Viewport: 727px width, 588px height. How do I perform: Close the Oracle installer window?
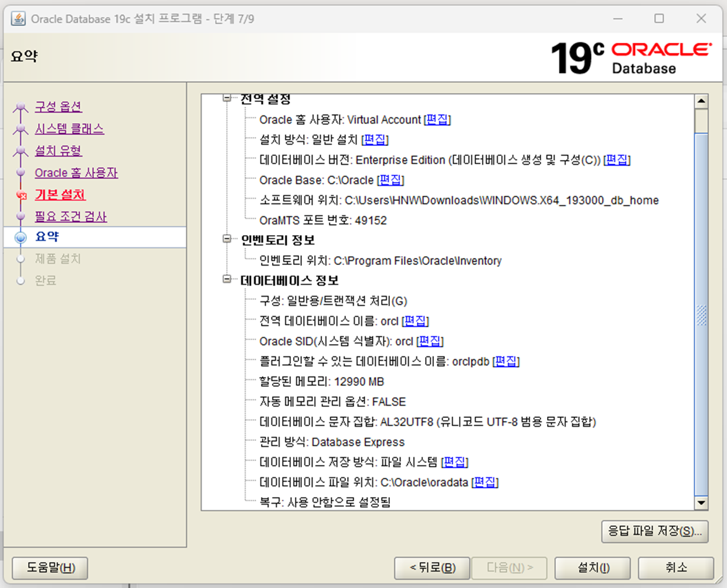(701, 19)
